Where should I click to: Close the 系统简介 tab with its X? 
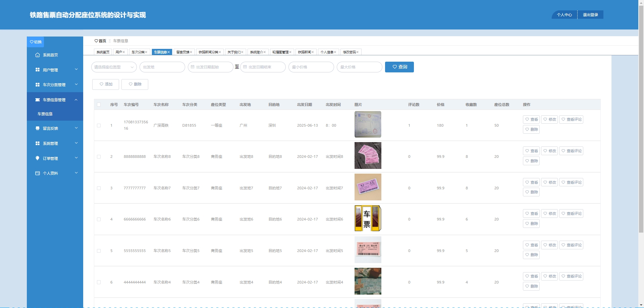[x=265, y=52]
